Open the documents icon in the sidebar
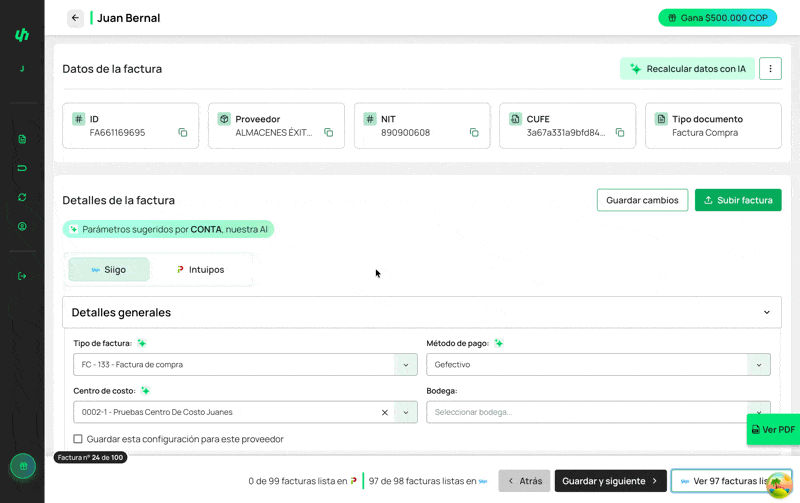 (x=22, y=139)
